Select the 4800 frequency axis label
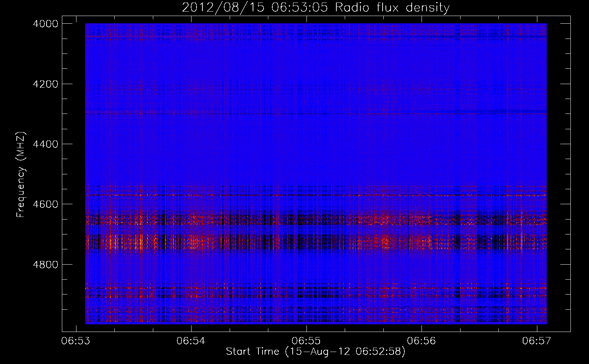 coord(46,265)
